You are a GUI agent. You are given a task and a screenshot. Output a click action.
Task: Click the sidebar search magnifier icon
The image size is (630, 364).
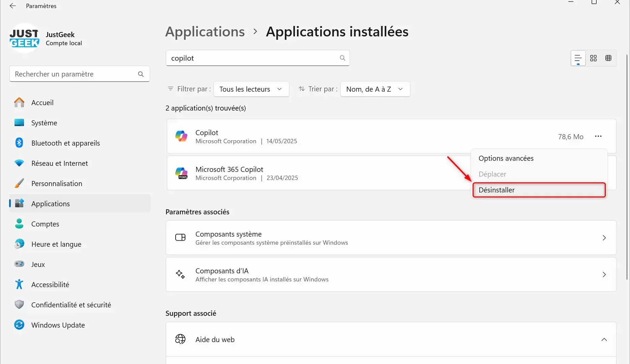click(141, 74)
